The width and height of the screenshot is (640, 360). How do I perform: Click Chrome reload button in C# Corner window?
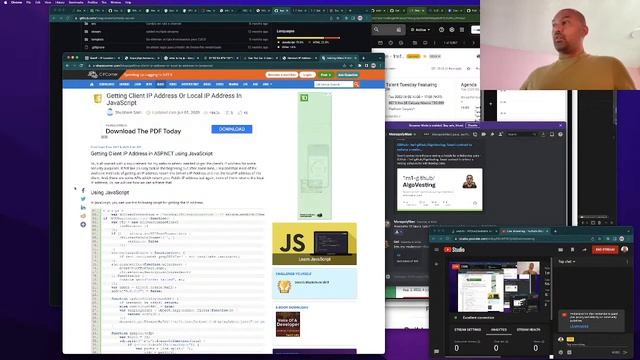81,65
